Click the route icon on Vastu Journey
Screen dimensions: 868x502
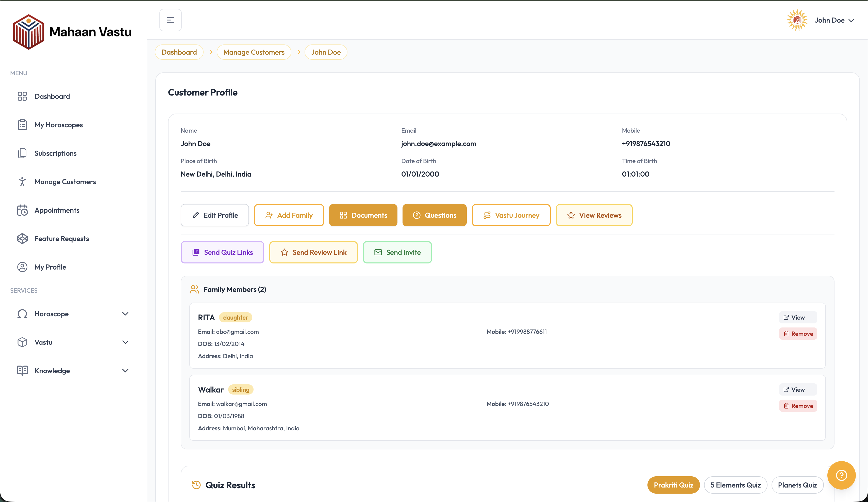pyautogui.click(x=487, y=215)
